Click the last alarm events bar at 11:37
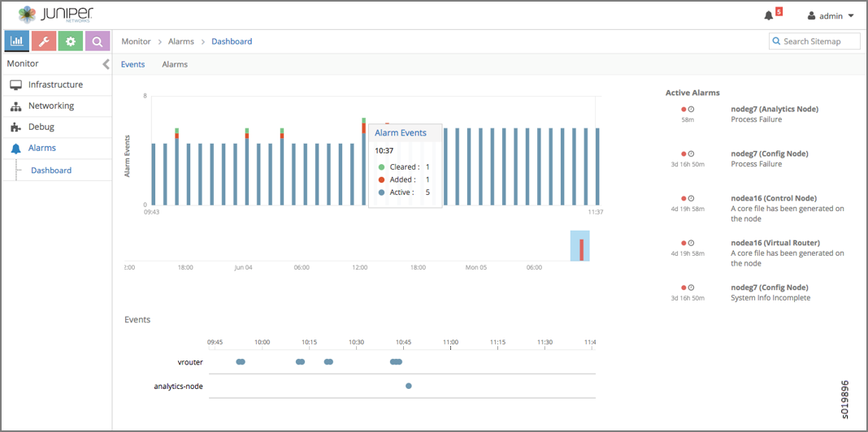Screen dimensions: 868x432 pos(597,166)
